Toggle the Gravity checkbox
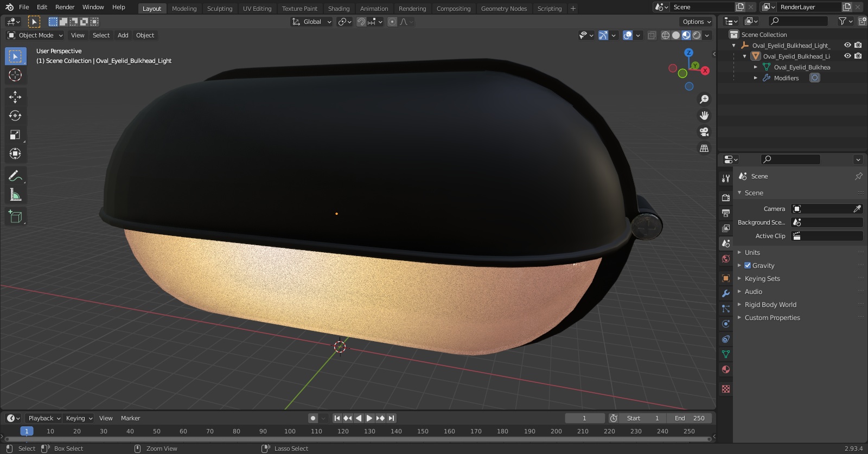Image resolution: width=868 pixels, height=454 pixels. (748, 265)
